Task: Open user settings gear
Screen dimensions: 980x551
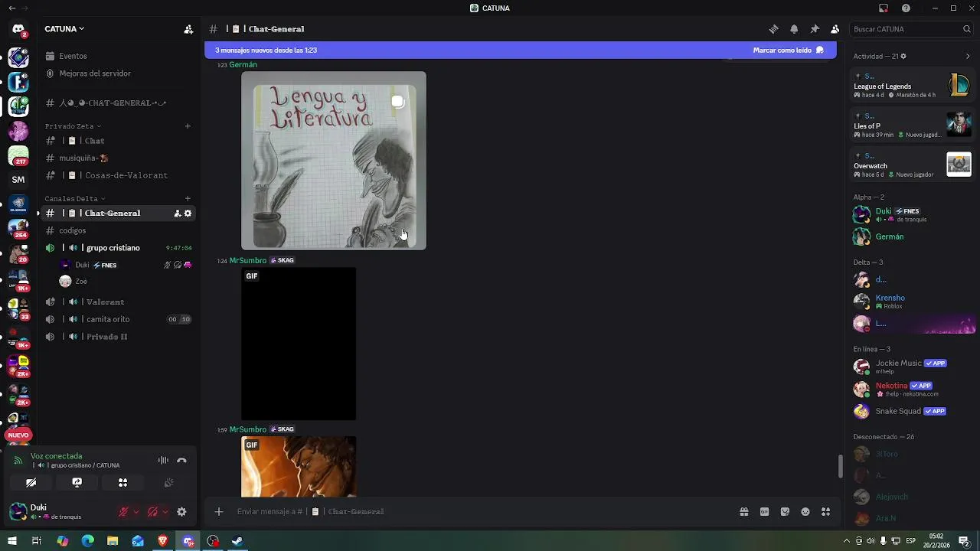Action: pos(181,512)
